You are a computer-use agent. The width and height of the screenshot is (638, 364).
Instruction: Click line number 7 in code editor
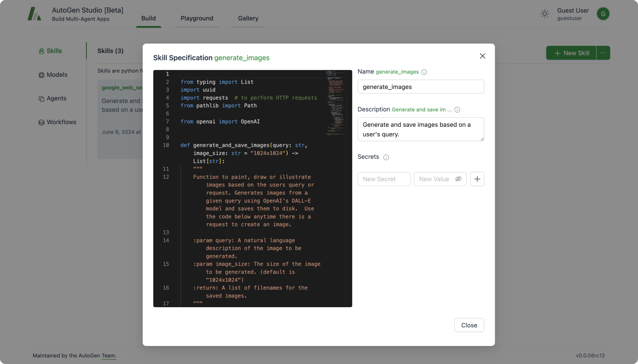tap(167, 122)
